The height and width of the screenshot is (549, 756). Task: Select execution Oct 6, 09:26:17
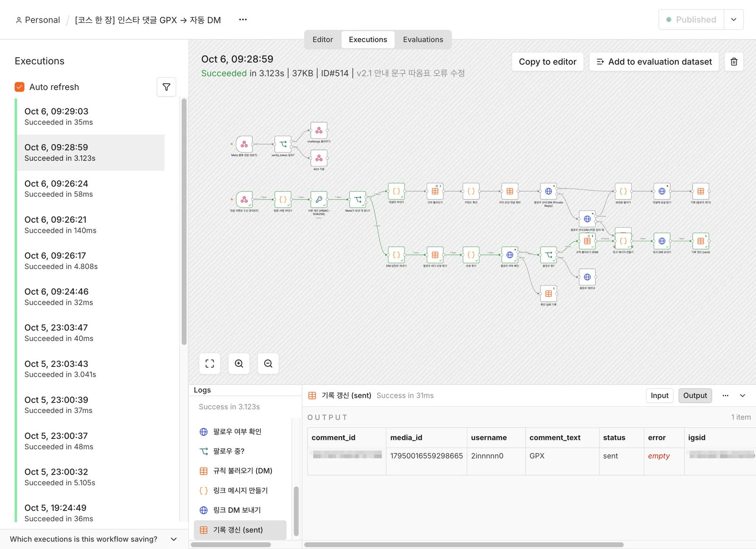pyautogui.click(x=91, y=261)
